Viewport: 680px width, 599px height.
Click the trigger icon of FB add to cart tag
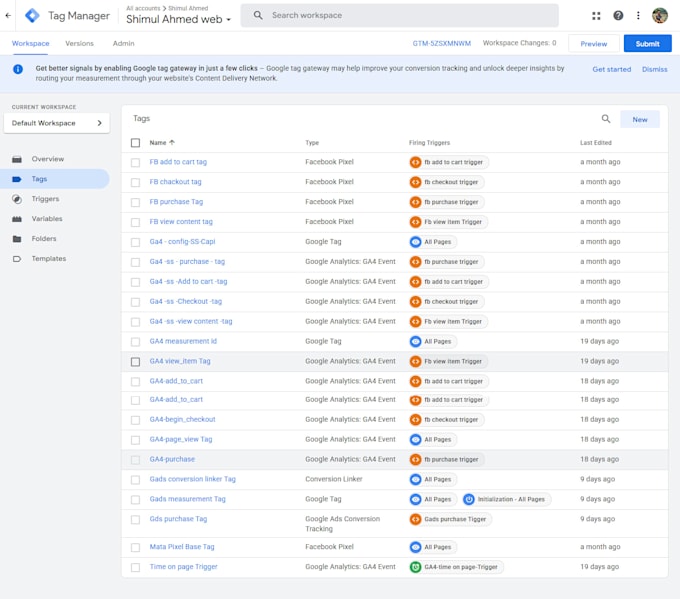pos(415,162)
